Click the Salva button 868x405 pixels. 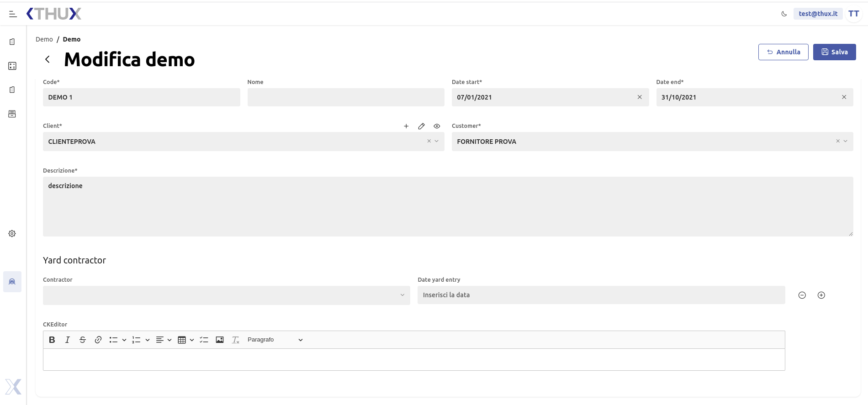834,52
